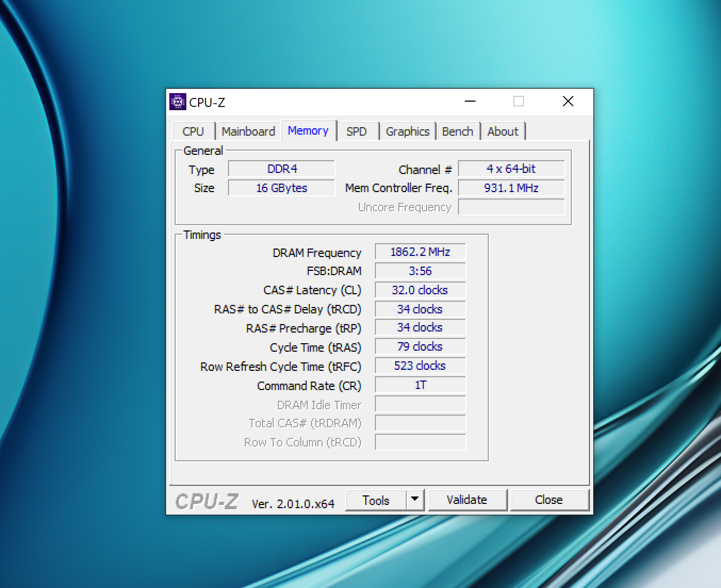
Task: Minimize the CPU-Z window
Action: click(470, 102)
